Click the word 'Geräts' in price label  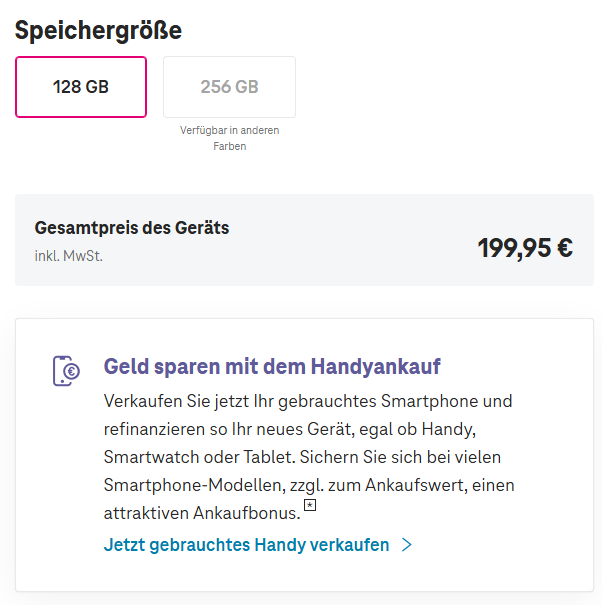(203, 228)
